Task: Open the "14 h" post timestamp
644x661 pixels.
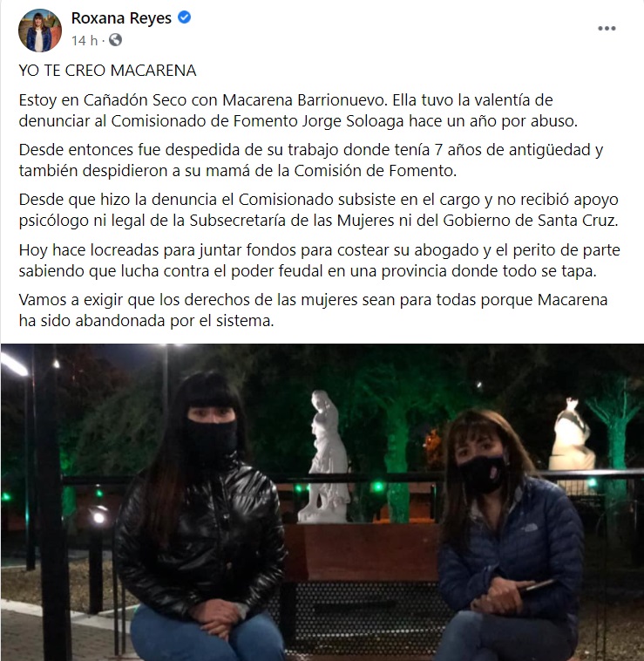Action: pyautogui.click(x=85, y=40)
